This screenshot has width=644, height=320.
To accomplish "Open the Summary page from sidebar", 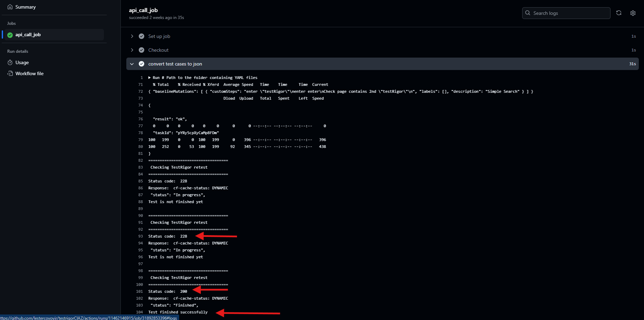I will (x=26, y=7).
